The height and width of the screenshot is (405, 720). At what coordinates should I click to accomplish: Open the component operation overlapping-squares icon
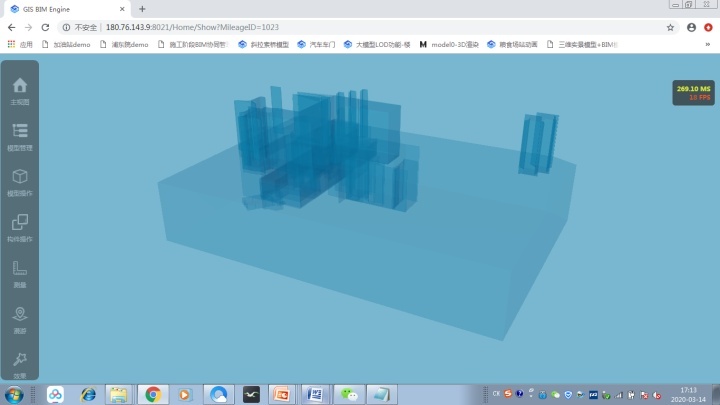coord(20,222)
